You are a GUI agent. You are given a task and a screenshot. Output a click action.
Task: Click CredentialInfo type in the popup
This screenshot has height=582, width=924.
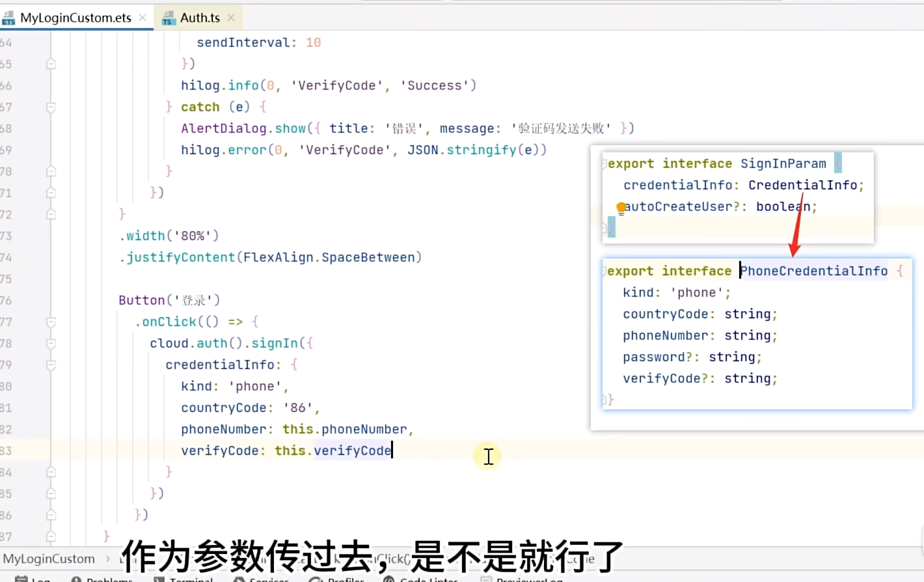coord(803,185)
